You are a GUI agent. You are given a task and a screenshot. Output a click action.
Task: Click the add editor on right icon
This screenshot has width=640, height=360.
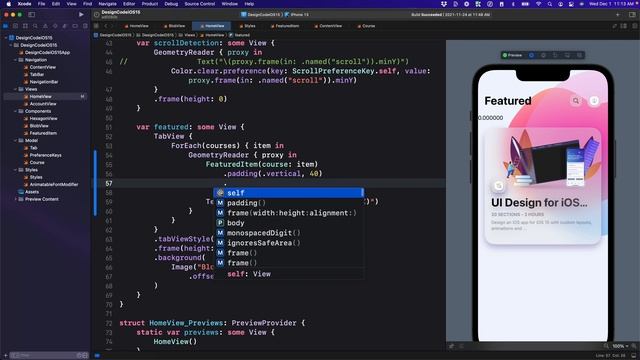pos(634,26)
